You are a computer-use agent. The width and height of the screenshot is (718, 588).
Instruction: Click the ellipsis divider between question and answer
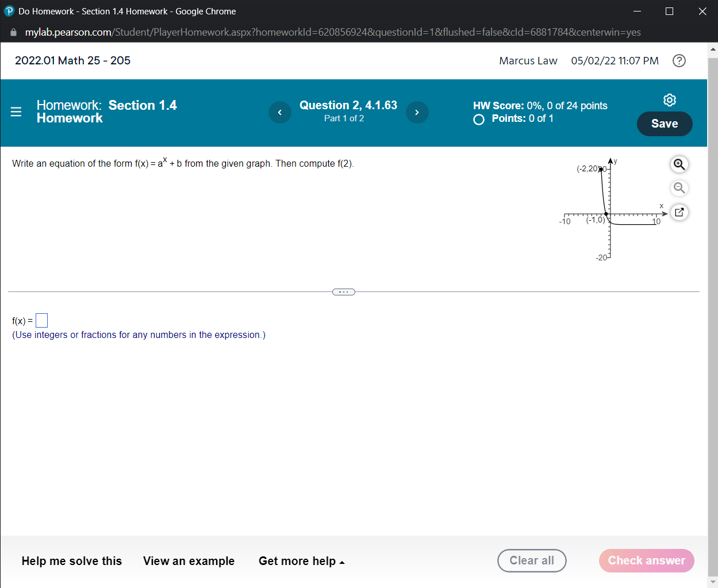(343, 291)
